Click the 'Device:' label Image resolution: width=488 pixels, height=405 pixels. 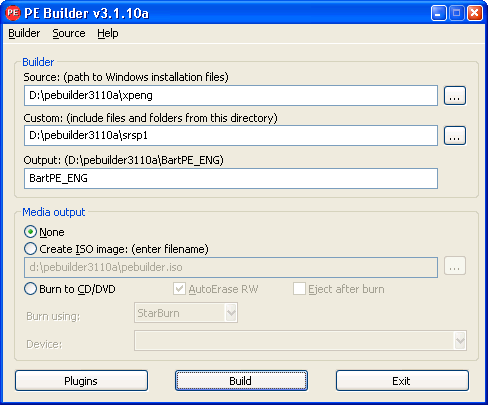pos(44,344)
